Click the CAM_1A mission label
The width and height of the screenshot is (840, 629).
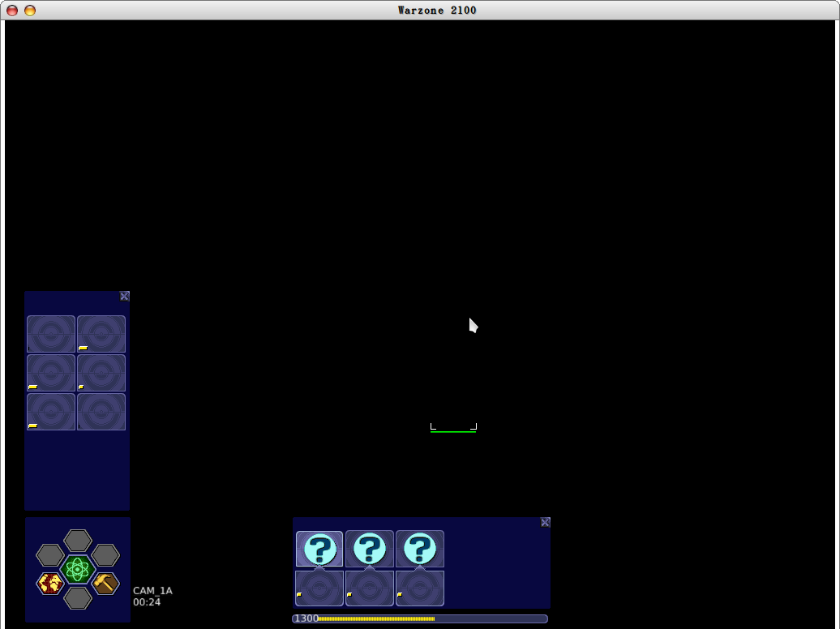pyautogui.click(x=152, y=590)
